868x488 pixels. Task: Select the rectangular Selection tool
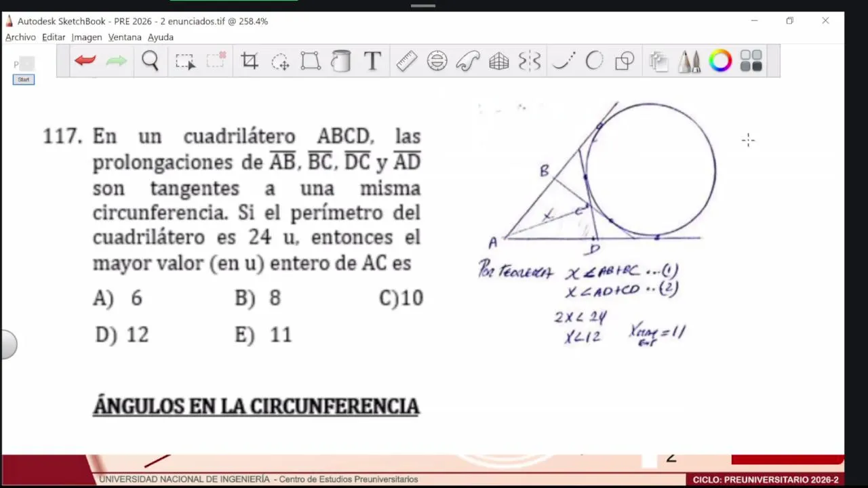[185, 62]
